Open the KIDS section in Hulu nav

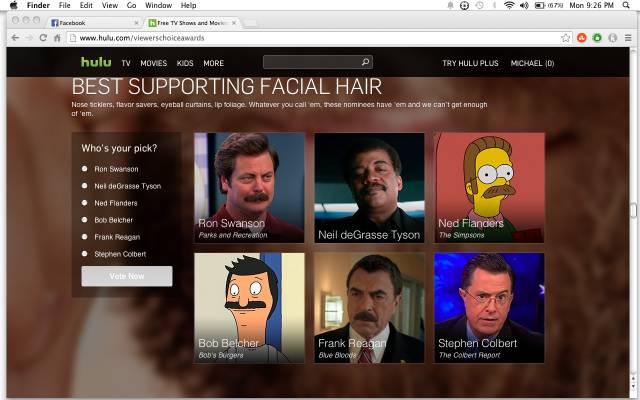pos(185,63)
